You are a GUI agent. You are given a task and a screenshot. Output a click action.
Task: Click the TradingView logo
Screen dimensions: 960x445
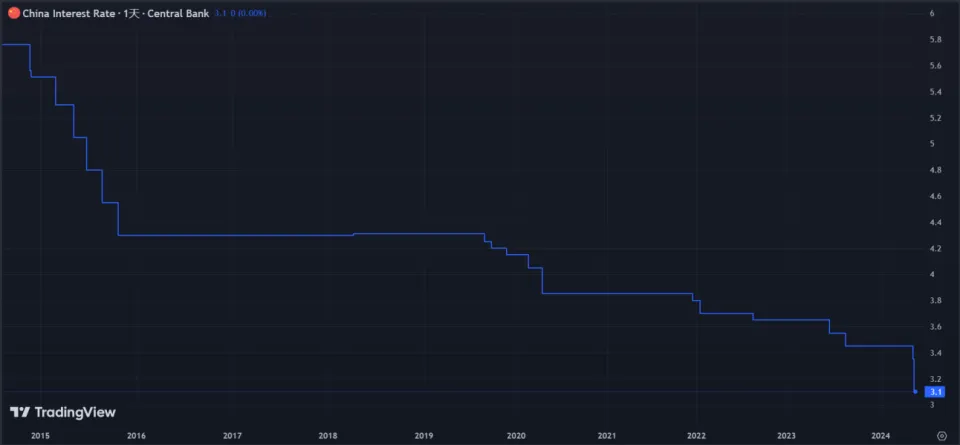click(63, 412)
